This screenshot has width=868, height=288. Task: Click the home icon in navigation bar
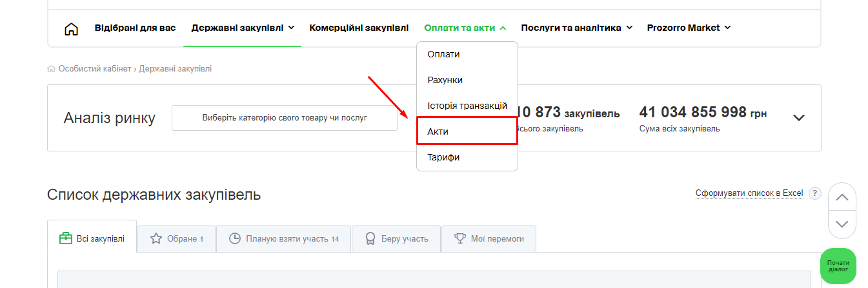(72, 28)
